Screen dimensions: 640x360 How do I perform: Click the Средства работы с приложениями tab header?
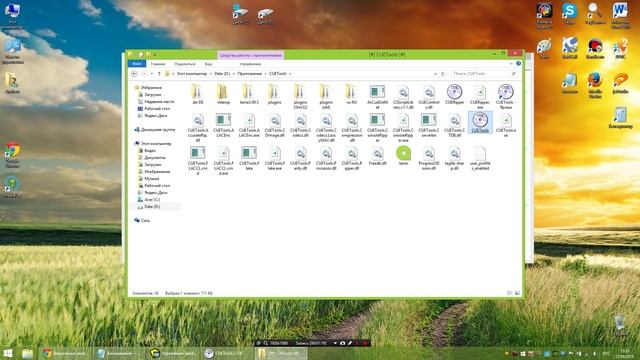pyautogui.click(x=251, y=55)
